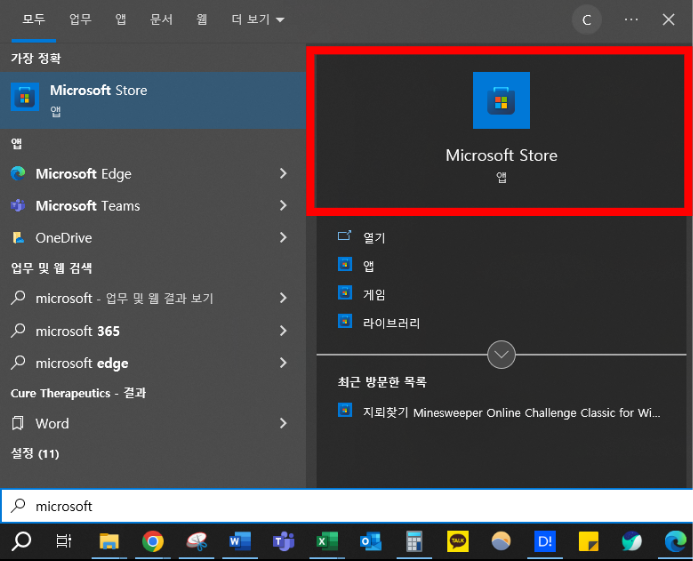Expand the Word result arrow
The image size is (693, 561).
(283, 423)
